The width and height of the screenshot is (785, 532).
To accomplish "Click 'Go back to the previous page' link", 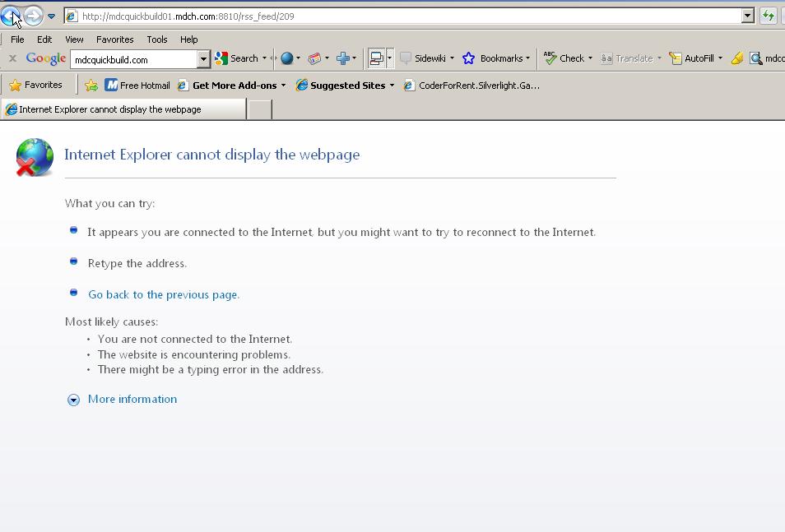I will pos(164,294).
